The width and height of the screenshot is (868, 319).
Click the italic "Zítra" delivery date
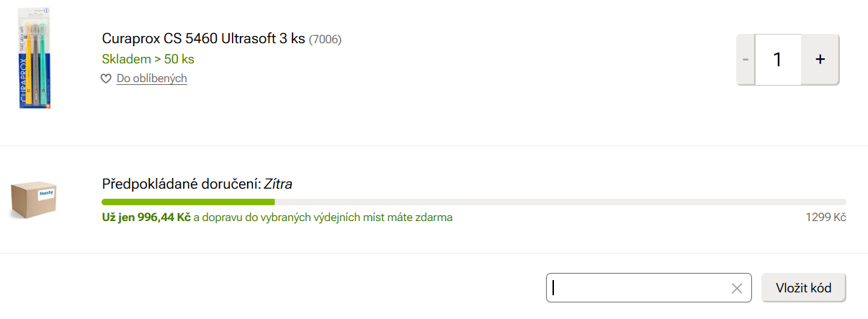(278, 184)
